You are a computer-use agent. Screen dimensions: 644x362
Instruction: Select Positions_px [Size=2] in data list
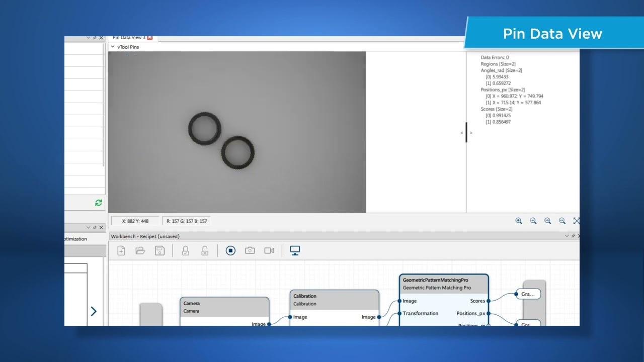click(503, 89)
